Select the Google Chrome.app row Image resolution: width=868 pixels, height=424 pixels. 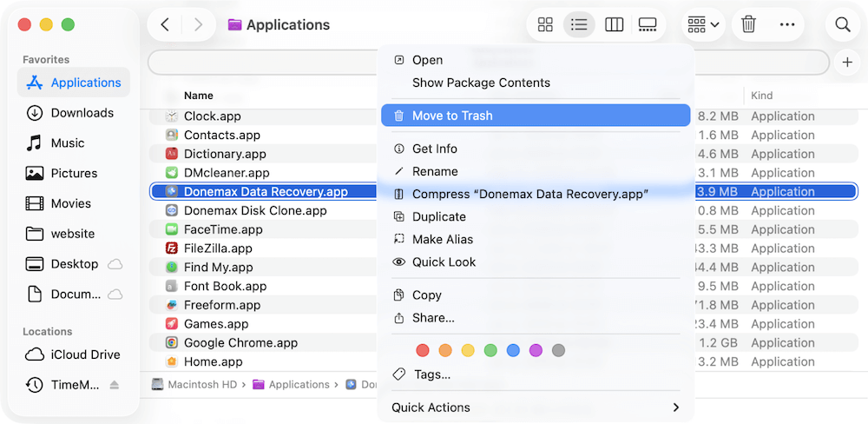[503, 342]
